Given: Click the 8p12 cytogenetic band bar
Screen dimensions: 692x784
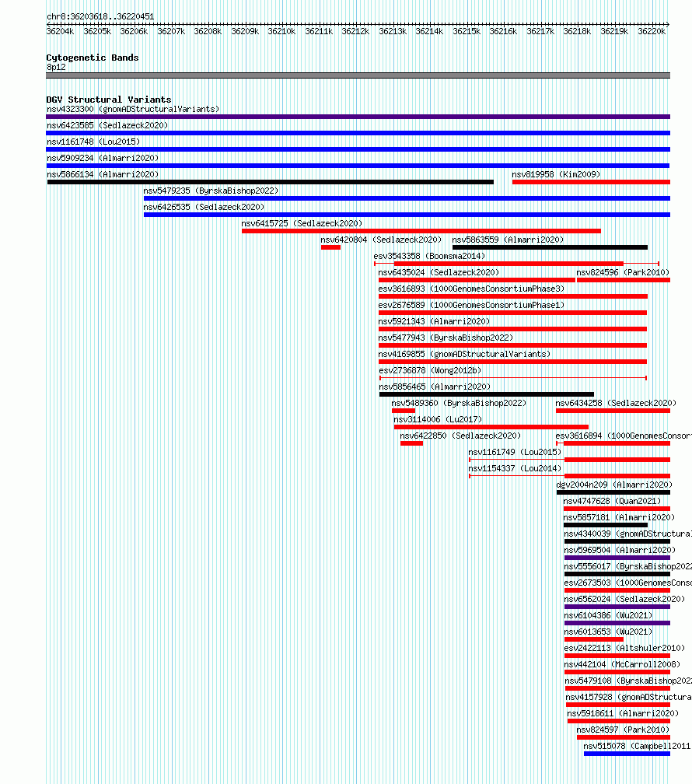Looking at the screenshot, I should pos(358,75).
